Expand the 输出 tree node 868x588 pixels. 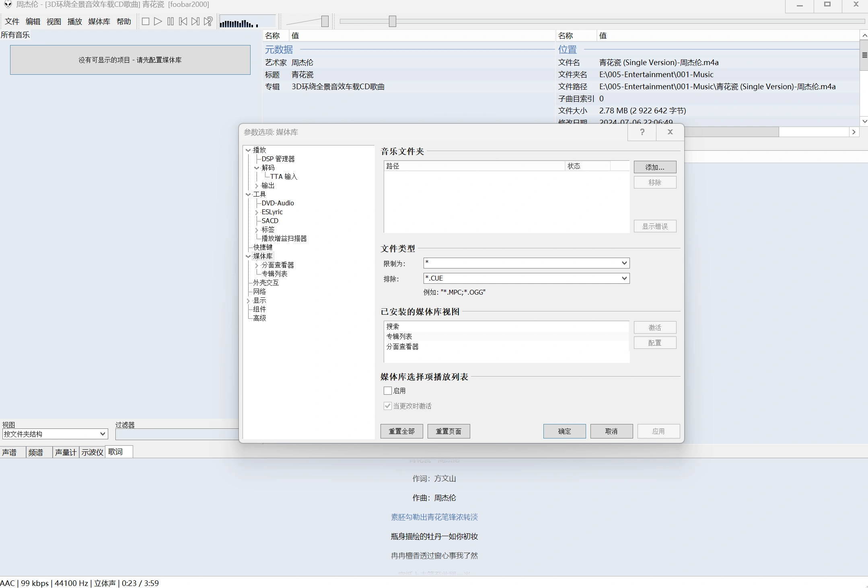click(256, 186)
